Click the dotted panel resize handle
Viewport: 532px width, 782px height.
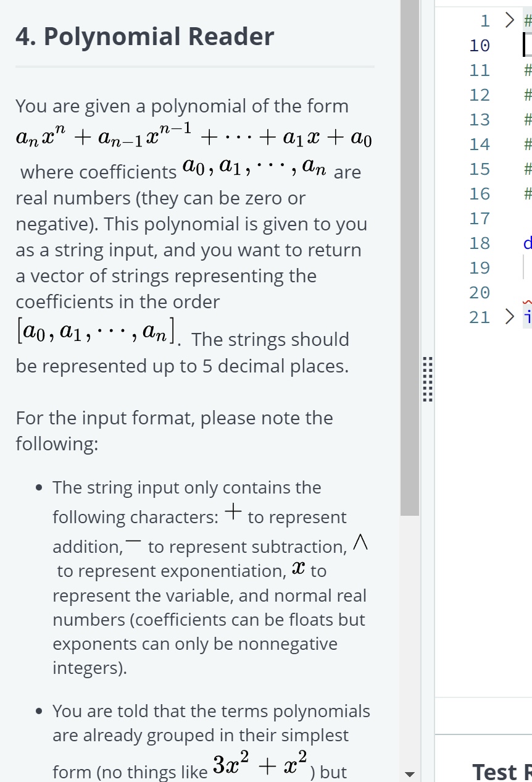[426, 380]
